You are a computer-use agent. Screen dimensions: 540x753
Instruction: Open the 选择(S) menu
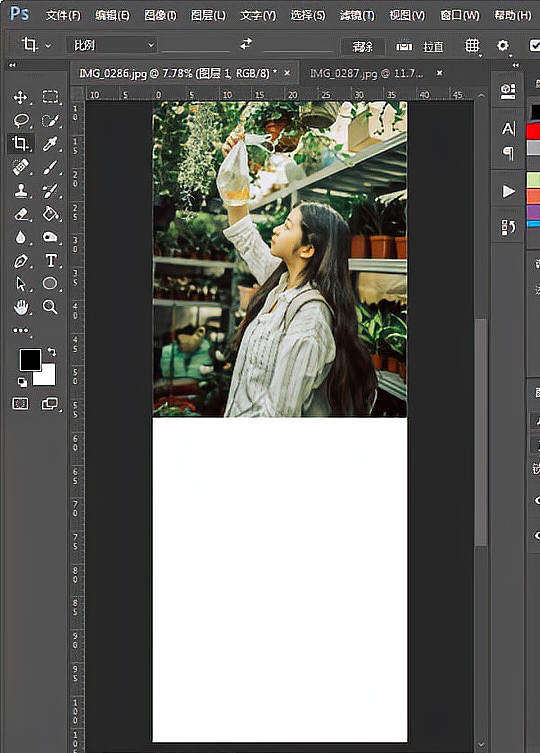tap(307, 15)
